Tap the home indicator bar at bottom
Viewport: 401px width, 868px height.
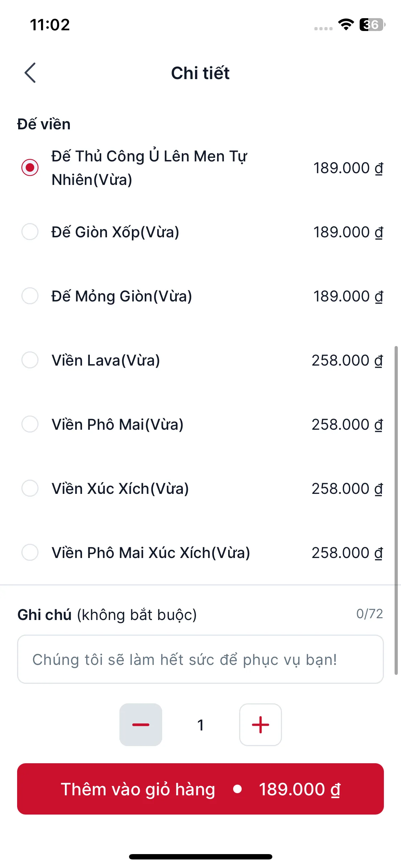pos(200,857)
